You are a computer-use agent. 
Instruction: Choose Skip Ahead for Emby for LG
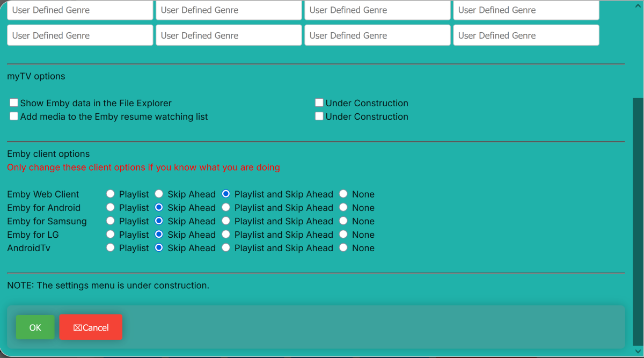tap(159, 234)
